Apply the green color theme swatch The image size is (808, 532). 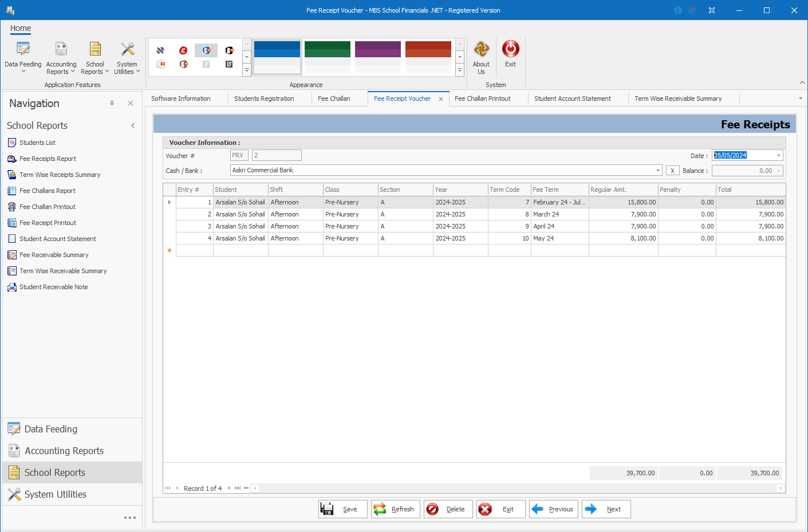[x=328, y=57]
